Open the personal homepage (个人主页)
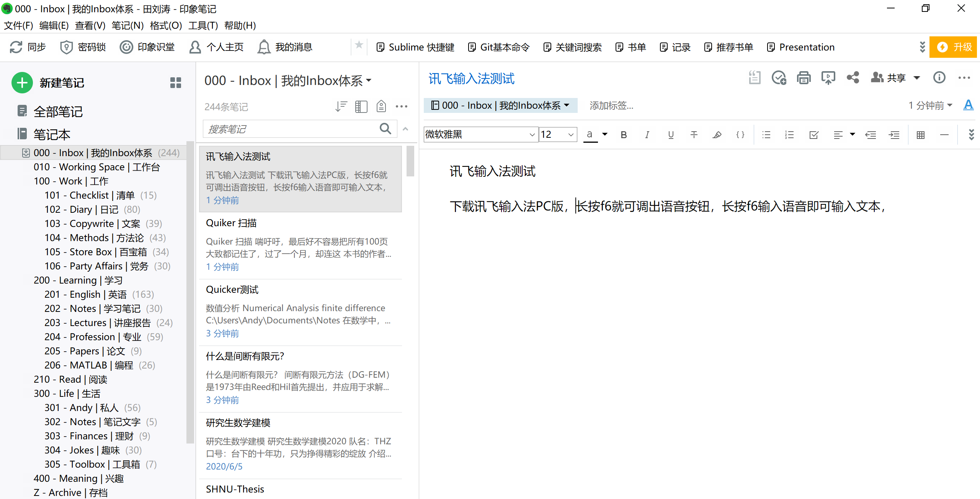The width and height of the screenshot is (980, 499). [216, 47]
